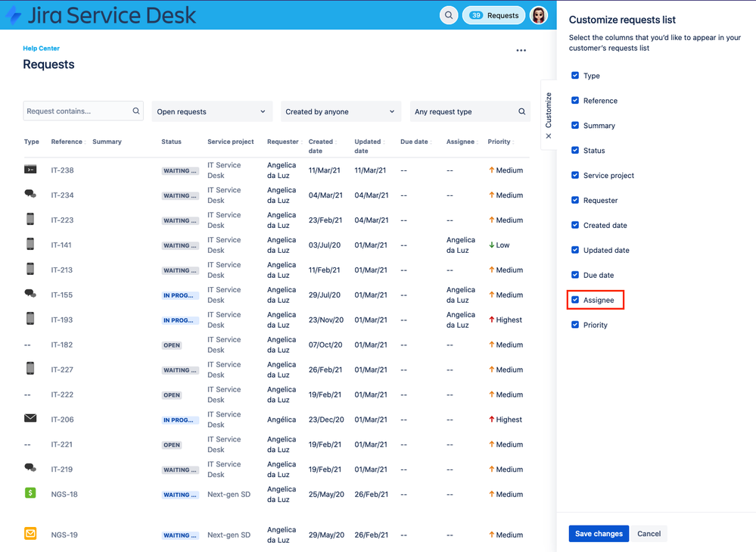Viewport: 756px width, 552px height.
Task: Open the Help Center breadcrumb link
Action: pyautogui.click(x=42, y=48)
